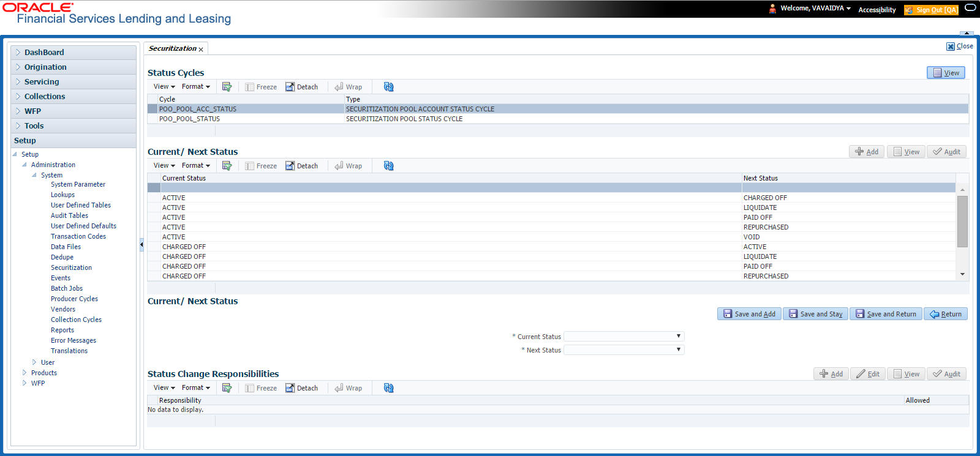Close the Securitization tab

pos(201,50)
